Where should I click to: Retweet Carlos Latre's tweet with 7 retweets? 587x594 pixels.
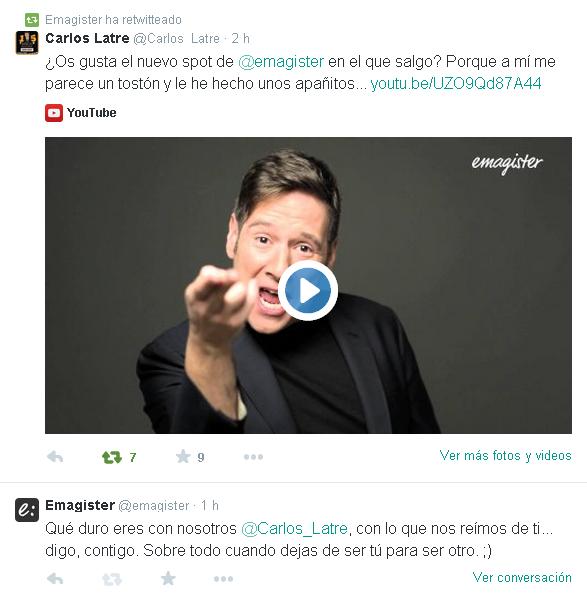coord(112,457)
